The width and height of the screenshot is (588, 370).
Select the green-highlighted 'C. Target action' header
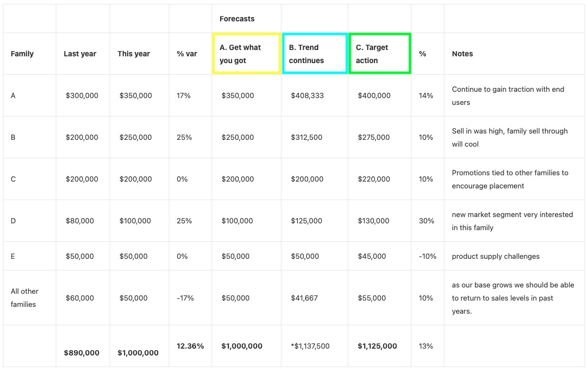coord(380,53)
